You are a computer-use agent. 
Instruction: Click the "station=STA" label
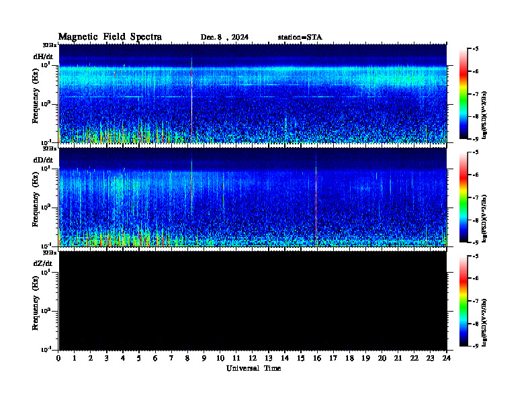pos(300,38)
